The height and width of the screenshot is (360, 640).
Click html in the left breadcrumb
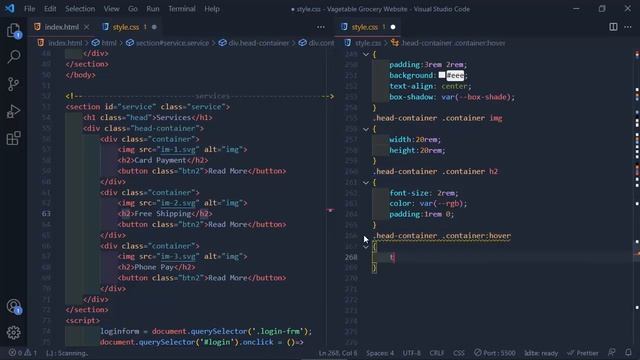109,43
